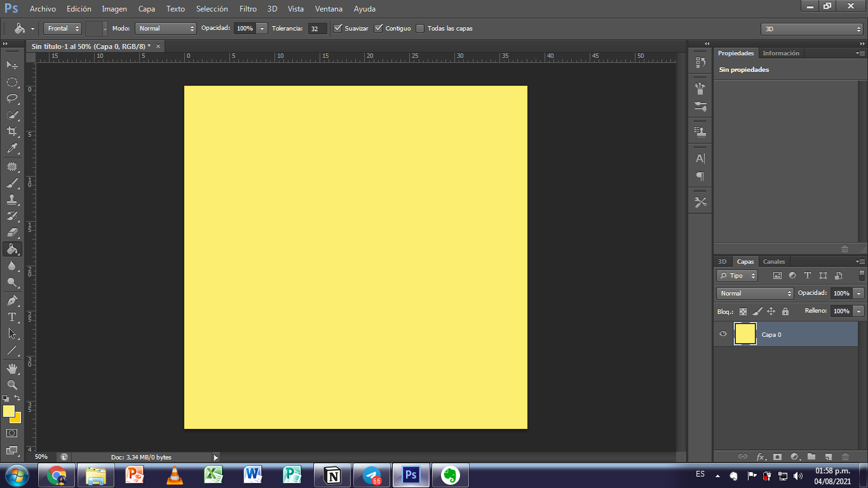Hide Capa 0 with eye icon
Screen dimensions: 868x488
coord(723,334)
